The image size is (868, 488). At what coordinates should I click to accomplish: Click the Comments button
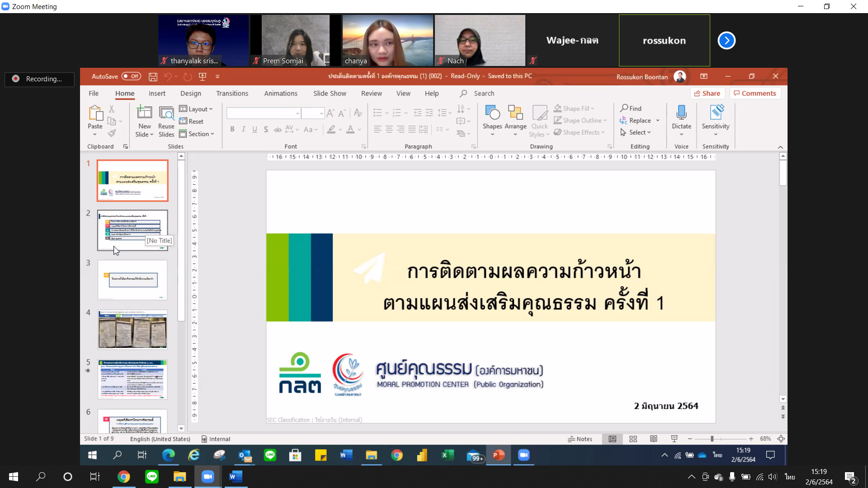coord(755,93)
